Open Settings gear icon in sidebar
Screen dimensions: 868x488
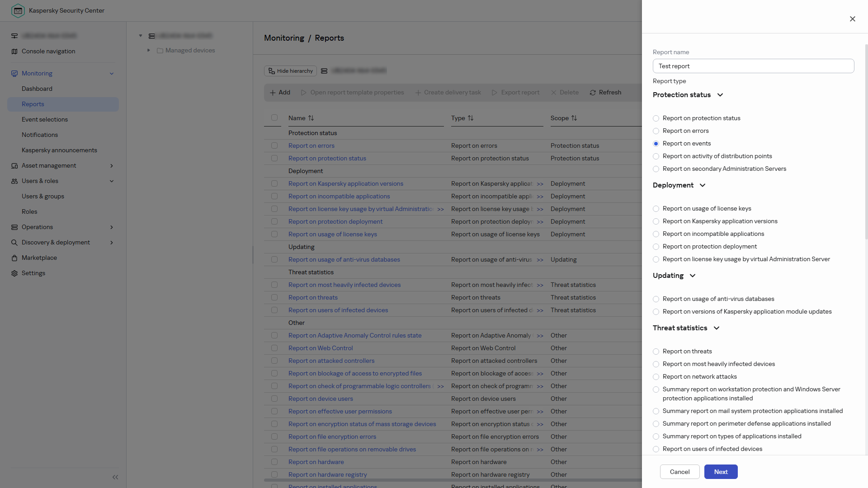(x=14, y=273)
